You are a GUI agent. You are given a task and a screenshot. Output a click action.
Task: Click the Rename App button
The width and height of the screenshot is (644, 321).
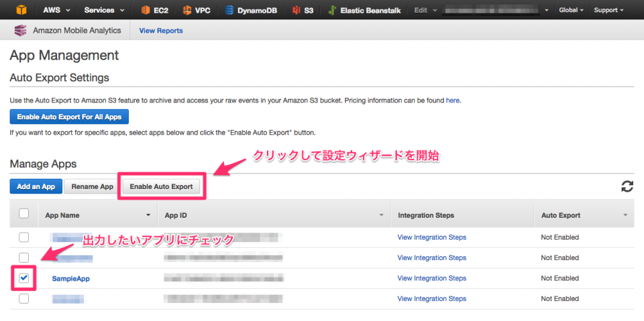[x=92, y=186]
